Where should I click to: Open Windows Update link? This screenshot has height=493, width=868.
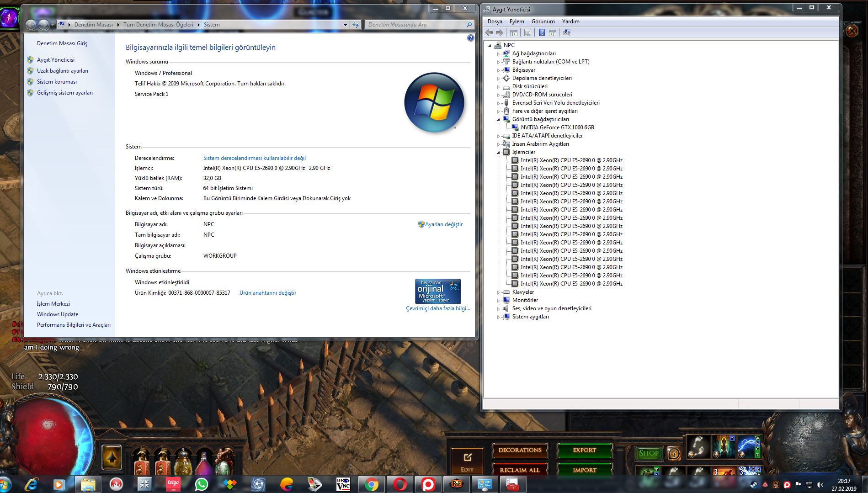click(x=58, y=314)
